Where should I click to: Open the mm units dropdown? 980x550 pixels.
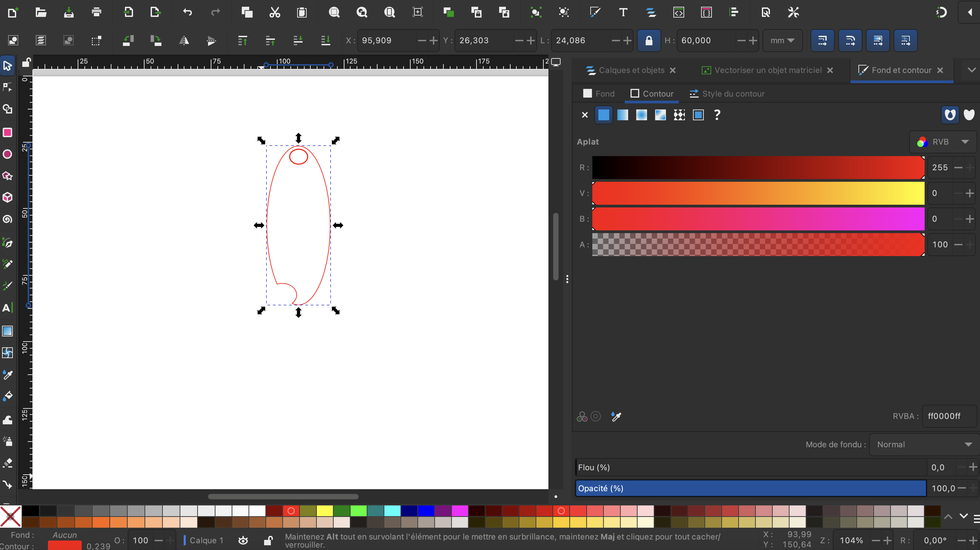click(x=782, y=40)
